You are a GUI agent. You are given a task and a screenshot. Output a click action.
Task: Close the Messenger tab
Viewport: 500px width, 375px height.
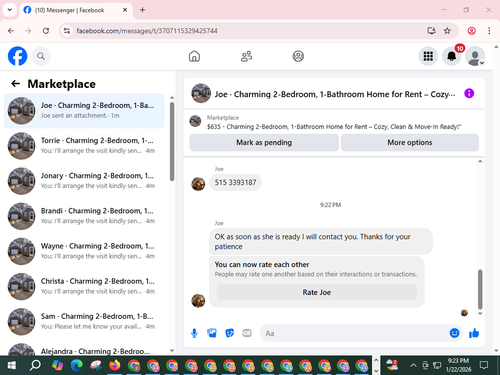125,10
